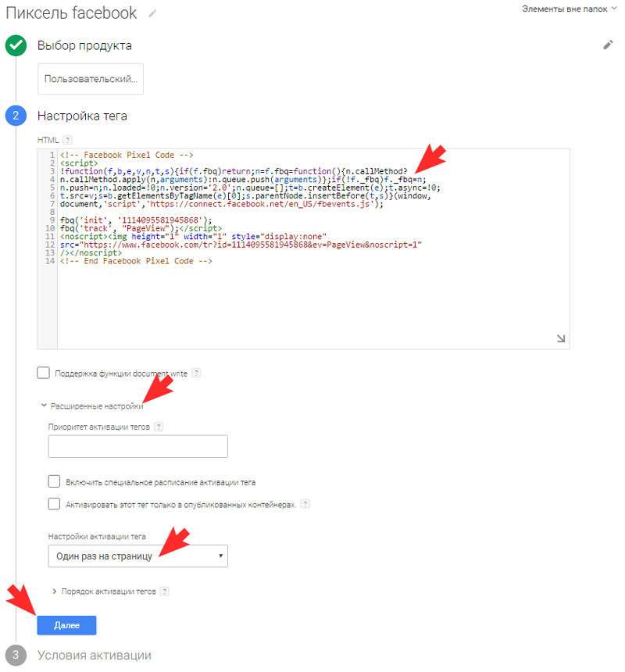The width and height of the screenshot is (625, 672).
Task: Click the edit pencil for Выбор продукта
Action: pos(608,45)
